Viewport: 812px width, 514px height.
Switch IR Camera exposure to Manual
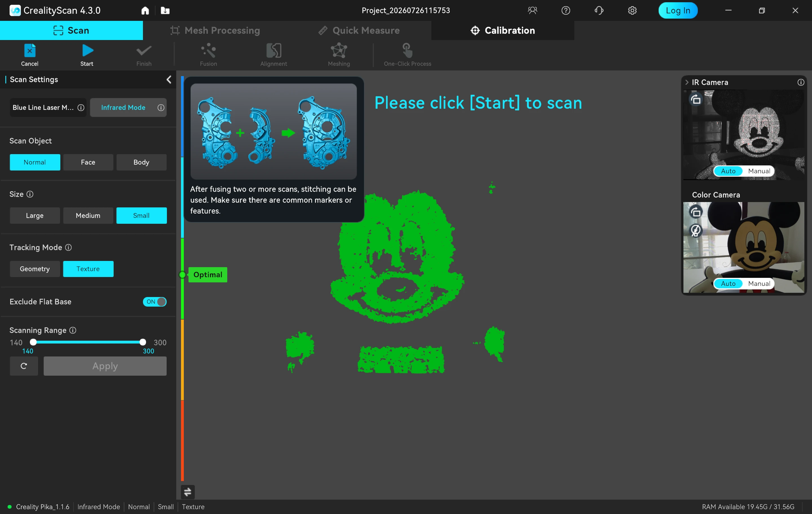pyautogui.click(x=759, y=171)
